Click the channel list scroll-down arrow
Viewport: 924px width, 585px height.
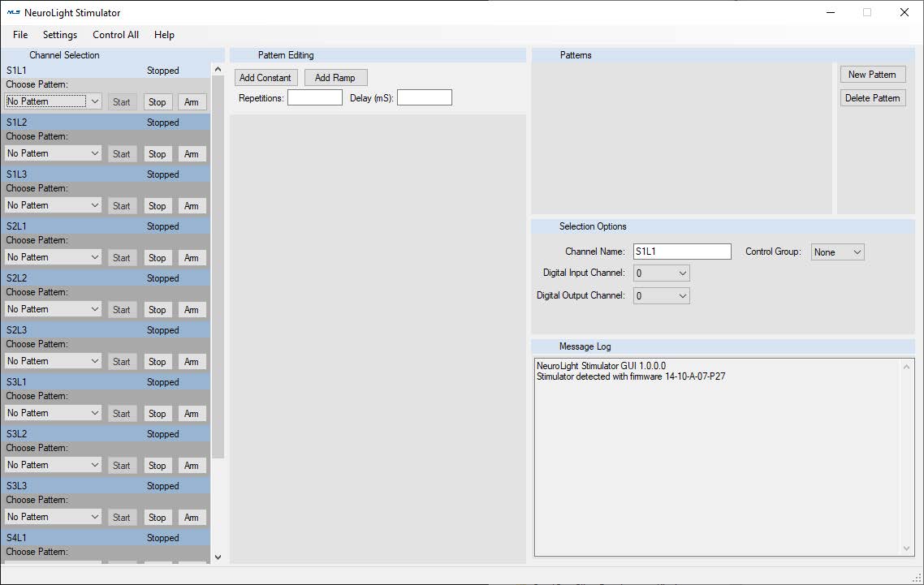pyautogui.click(x=218, y=557)
